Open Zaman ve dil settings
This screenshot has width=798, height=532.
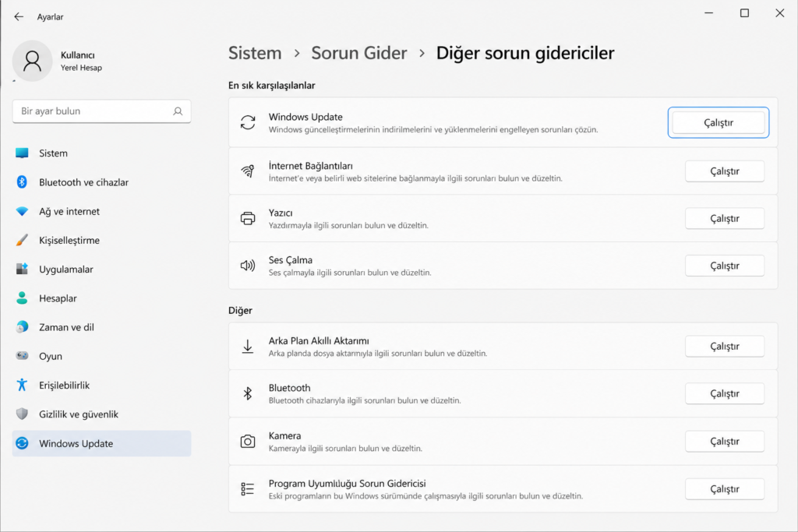point(102,327)
